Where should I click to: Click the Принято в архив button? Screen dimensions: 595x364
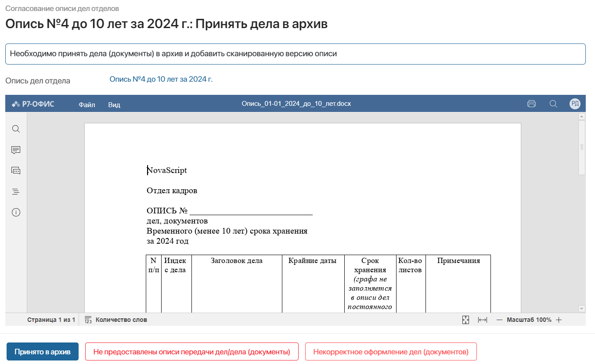(43, 352)
